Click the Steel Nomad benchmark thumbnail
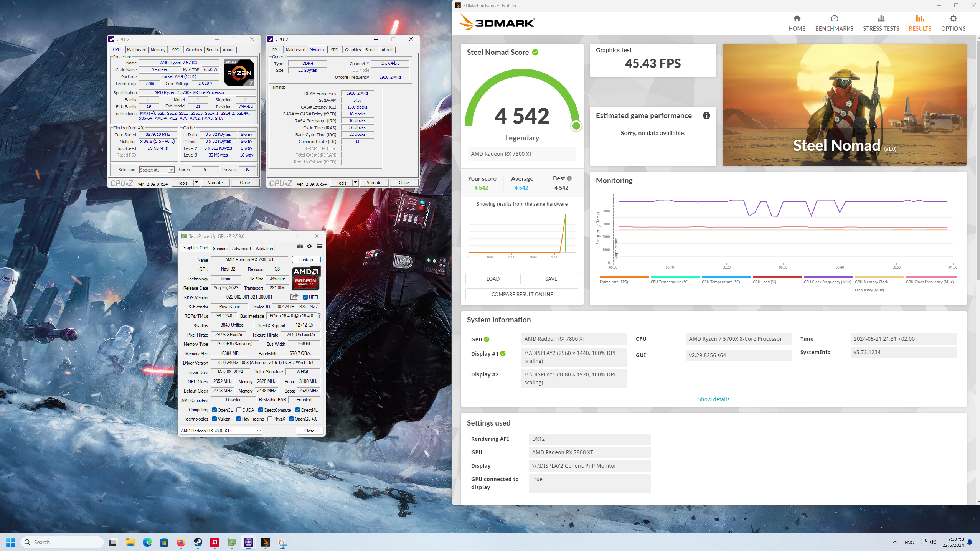The height and width of the screenshot is (551, 980). 844,105
